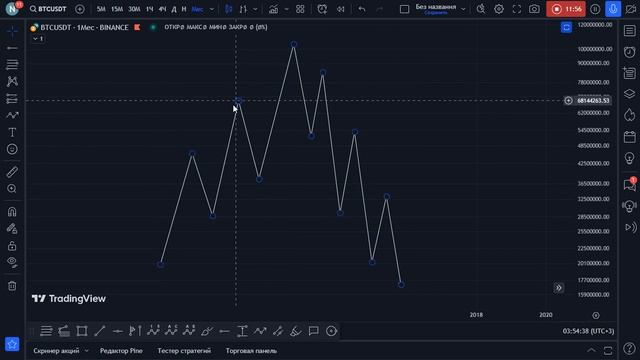Take a snapshot with camera icon

534,9
